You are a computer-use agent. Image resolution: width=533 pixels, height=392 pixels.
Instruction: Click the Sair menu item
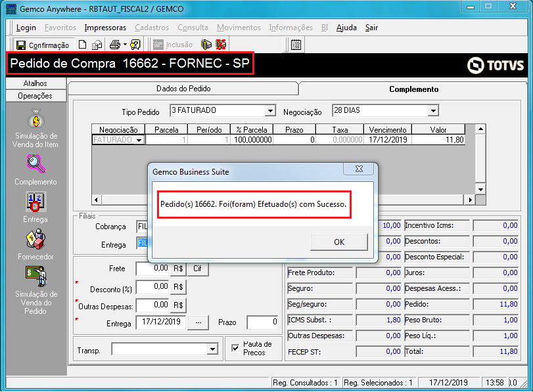click(x=371, y=28)
